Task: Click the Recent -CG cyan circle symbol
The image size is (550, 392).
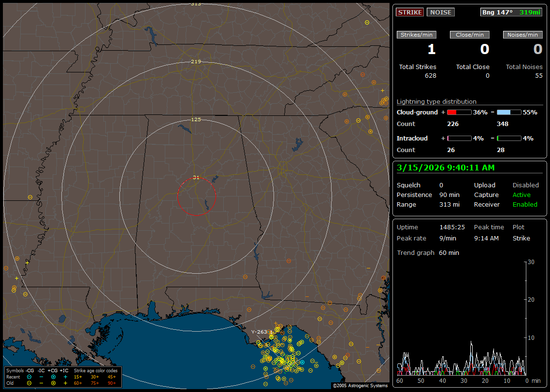Action: tap(29, 377)
